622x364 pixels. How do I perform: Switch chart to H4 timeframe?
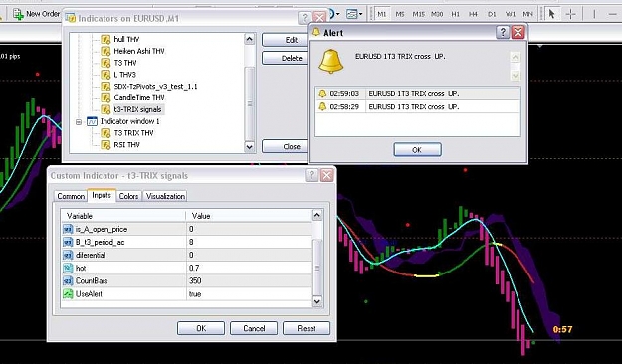(474, 14)
